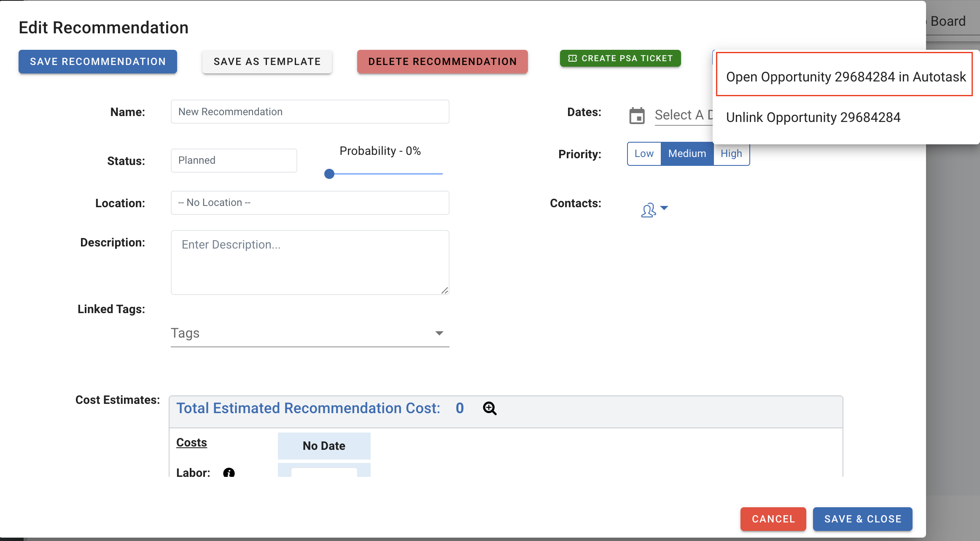Open the Location selector field
This screenshot has width=980, height=541.
pyautogui.click(x=310, y=203)
